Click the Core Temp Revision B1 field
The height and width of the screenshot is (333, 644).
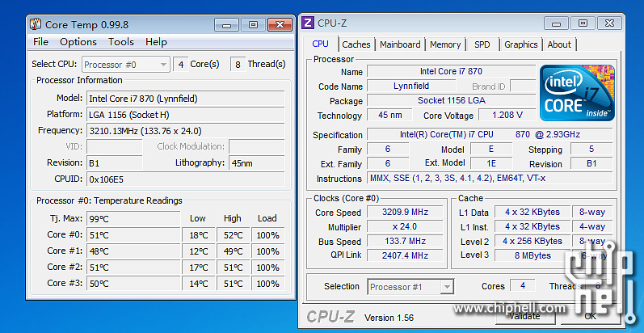coord(115,163)
